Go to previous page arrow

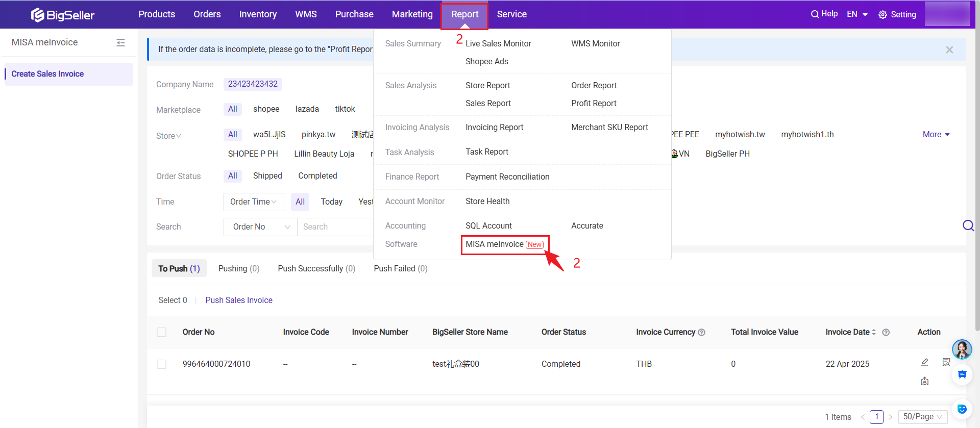pos(863,417)
